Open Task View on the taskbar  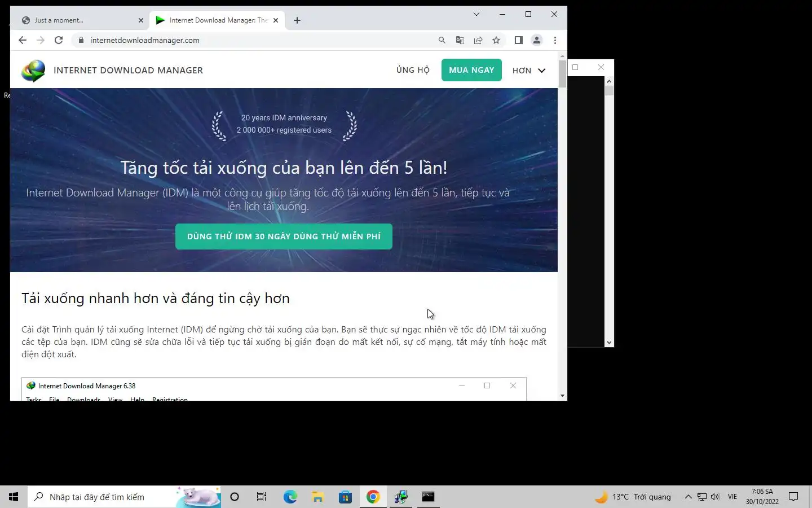coord(262,497)
